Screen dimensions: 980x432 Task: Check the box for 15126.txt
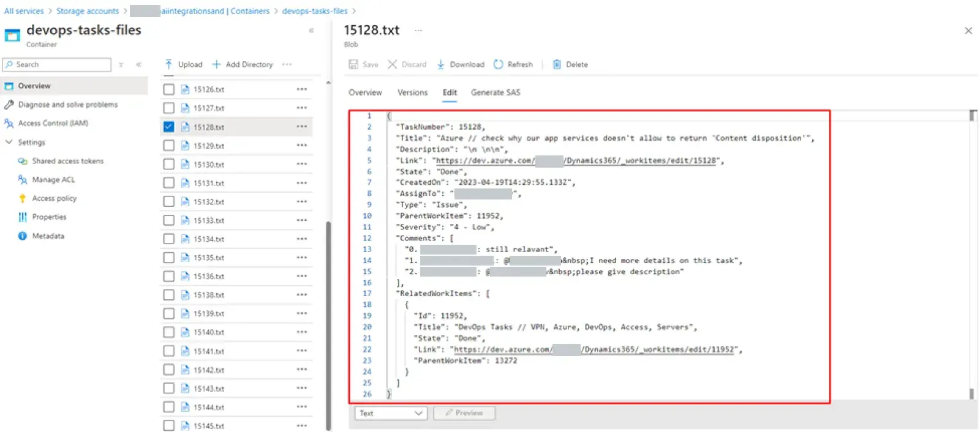168,89
